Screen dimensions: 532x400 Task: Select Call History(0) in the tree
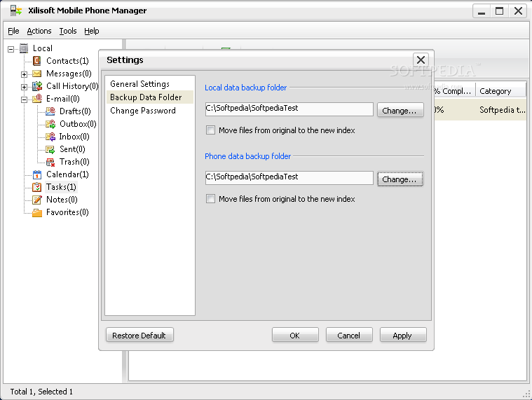click(x=72, y=86)
